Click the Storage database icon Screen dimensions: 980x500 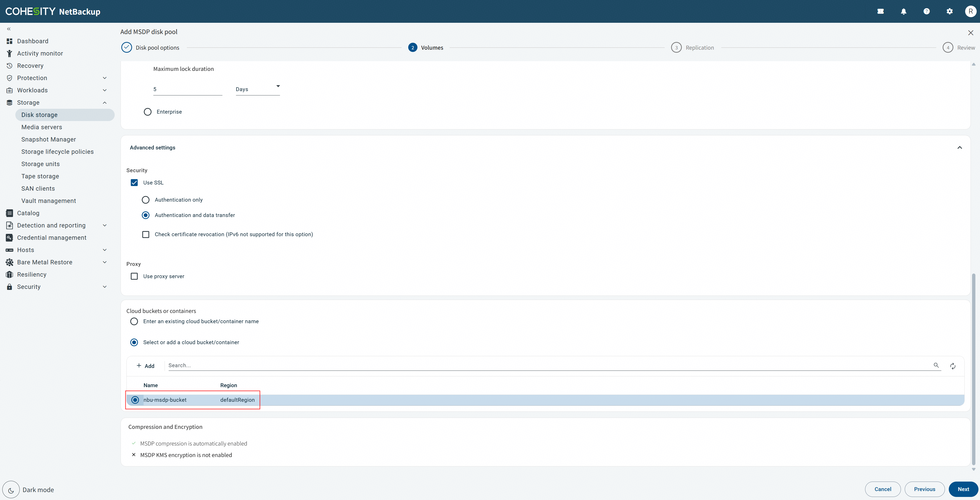9,103
